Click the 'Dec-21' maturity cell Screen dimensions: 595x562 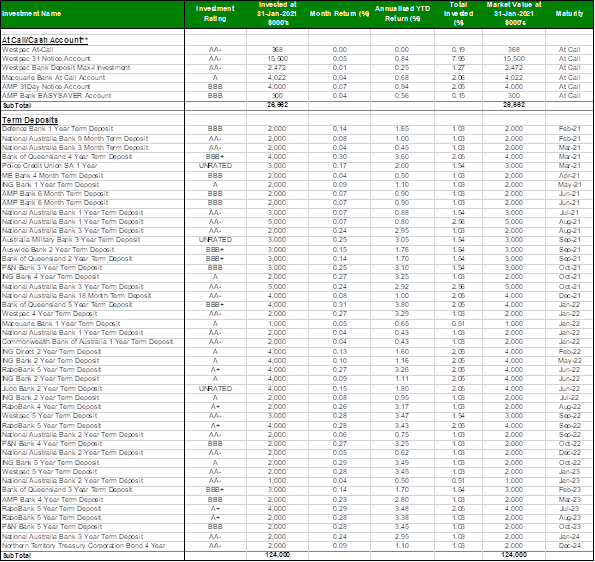(x=569, y=296)
